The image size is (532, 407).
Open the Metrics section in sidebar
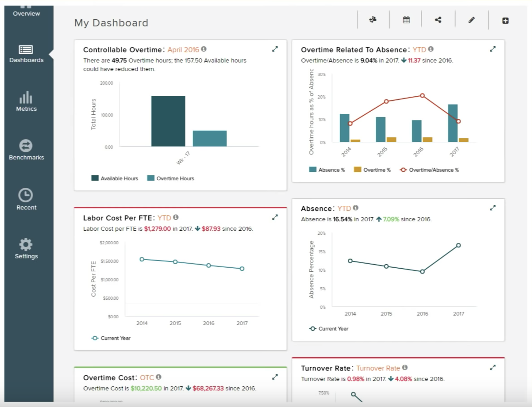click(26, 101)
